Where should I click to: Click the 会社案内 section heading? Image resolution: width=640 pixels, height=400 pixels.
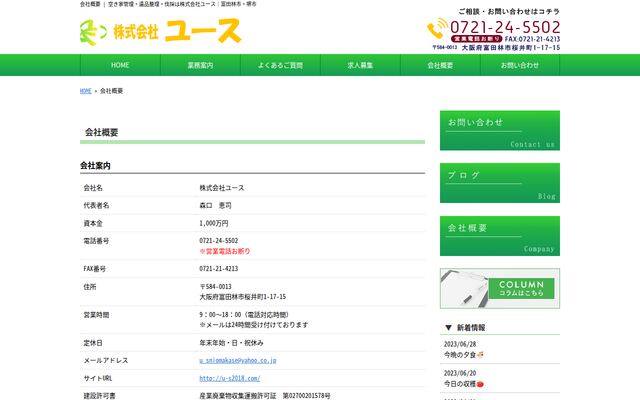coord(95,166)
